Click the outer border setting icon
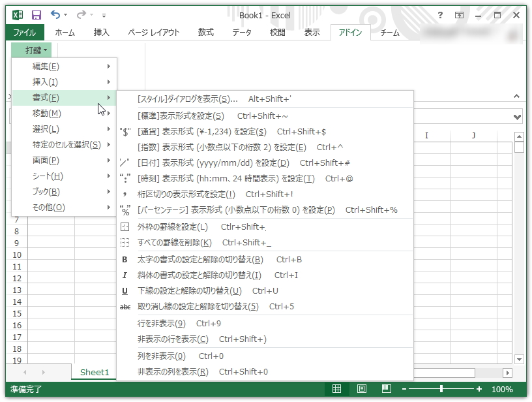This screenshot has height=402, width=532. tap(125, 226)
